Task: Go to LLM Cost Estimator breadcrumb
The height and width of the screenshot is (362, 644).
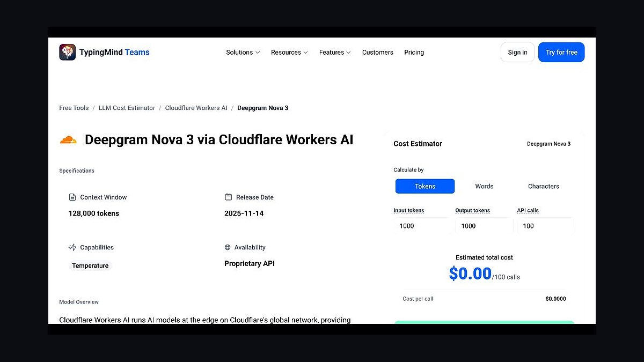Action: click(x=127, y=108)
